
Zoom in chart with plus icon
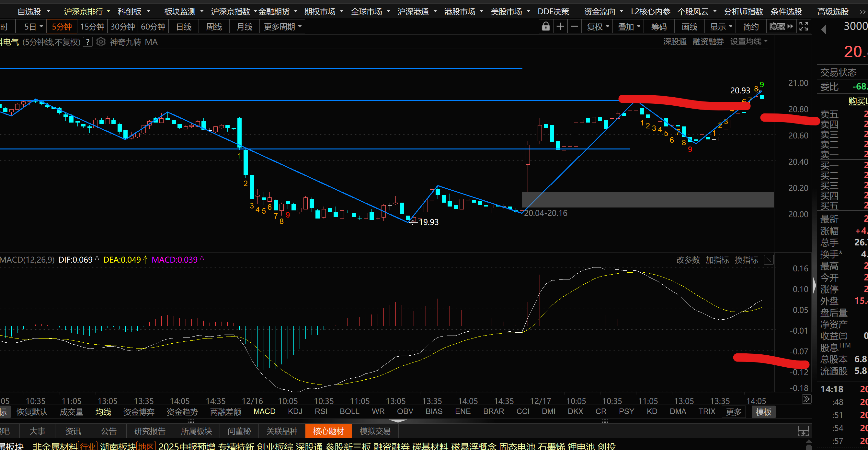[560, 26]
